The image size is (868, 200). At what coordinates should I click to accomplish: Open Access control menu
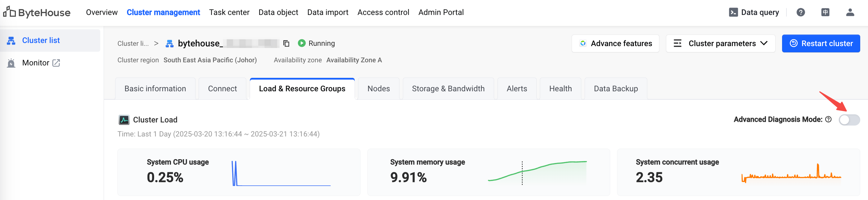383,12
